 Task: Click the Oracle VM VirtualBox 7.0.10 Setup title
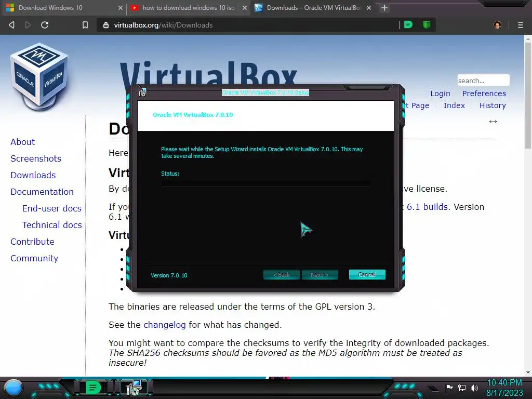point(265,92)
